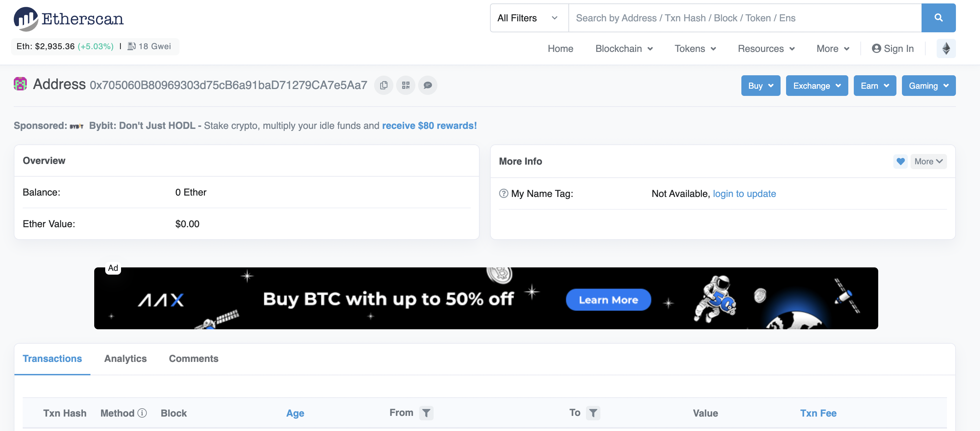Click the My Name Tag help icon
Image resolution: width=980 pixels, height=431 pixels.
pyautogui.click(x=503, y=194)
